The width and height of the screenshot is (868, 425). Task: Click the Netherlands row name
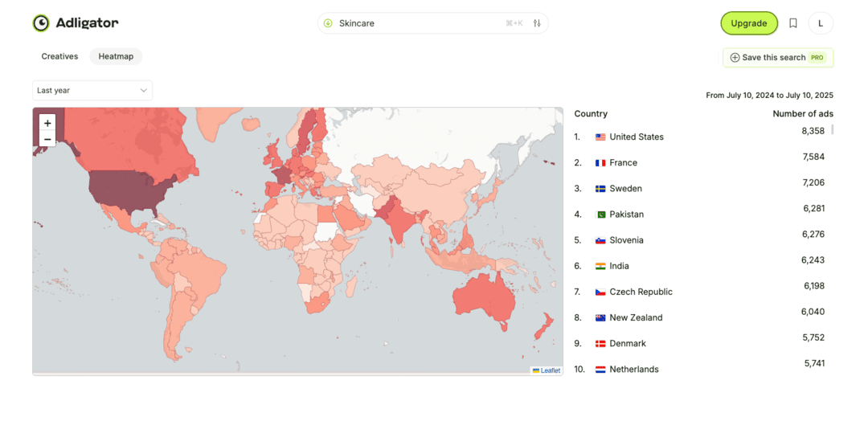634,369
